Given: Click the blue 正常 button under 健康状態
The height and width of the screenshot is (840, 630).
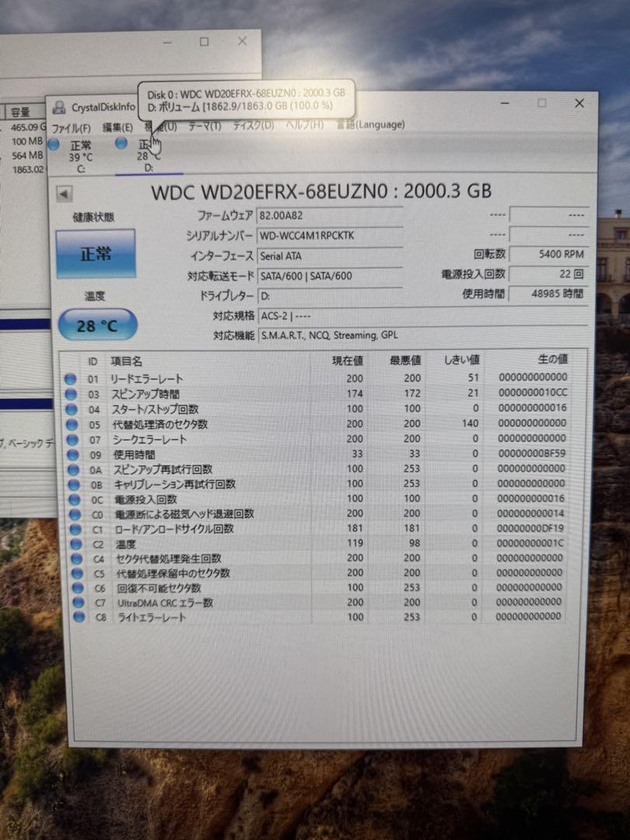Looking at the screenshot, I should tap(96, 254).
